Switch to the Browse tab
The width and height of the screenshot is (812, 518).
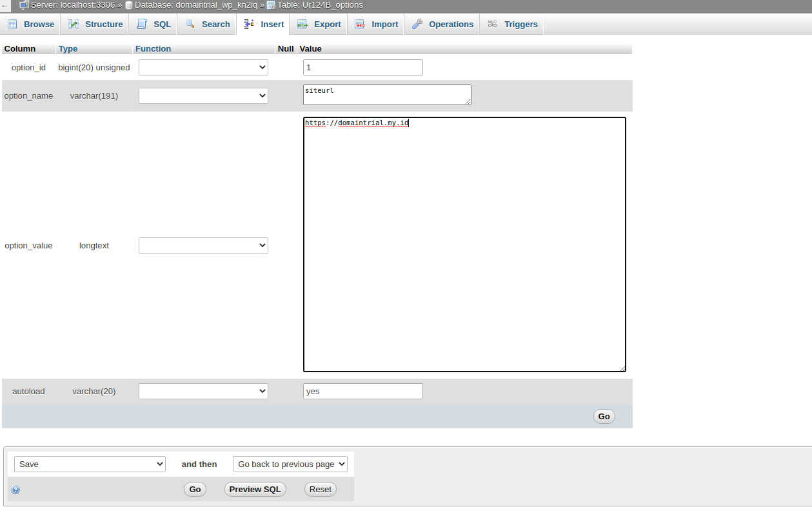click(31, 24)
